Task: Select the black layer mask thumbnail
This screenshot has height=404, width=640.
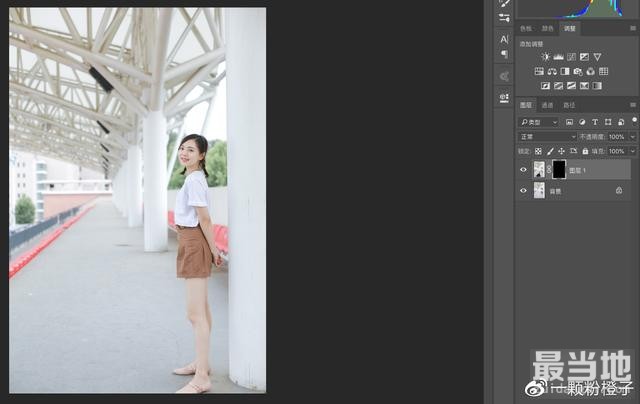Action: pos(558,170)
